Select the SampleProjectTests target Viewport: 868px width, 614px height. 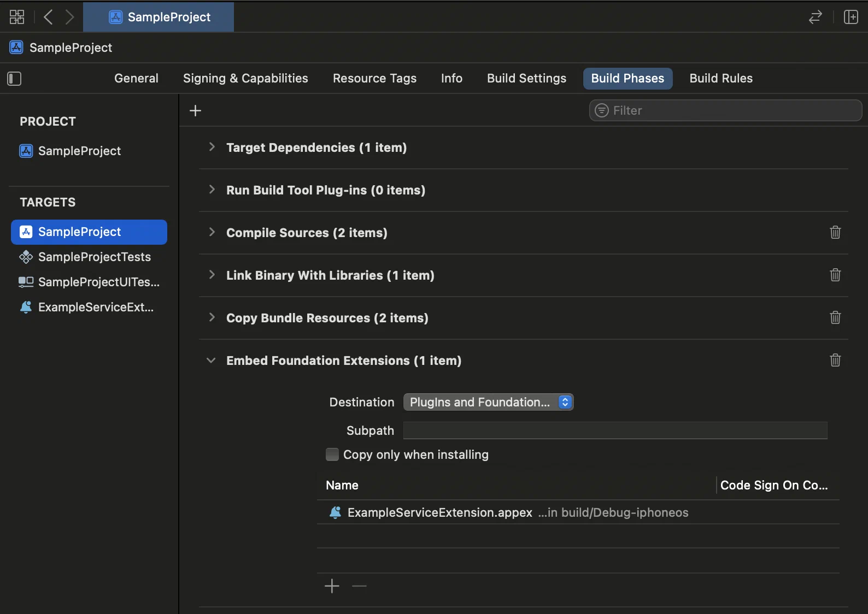coord(94,257)
